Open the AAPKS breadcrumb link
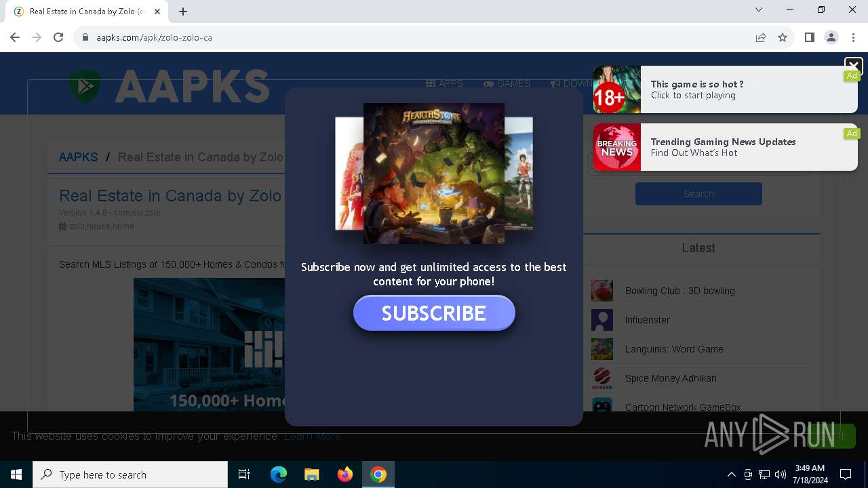 click(78, 157)
